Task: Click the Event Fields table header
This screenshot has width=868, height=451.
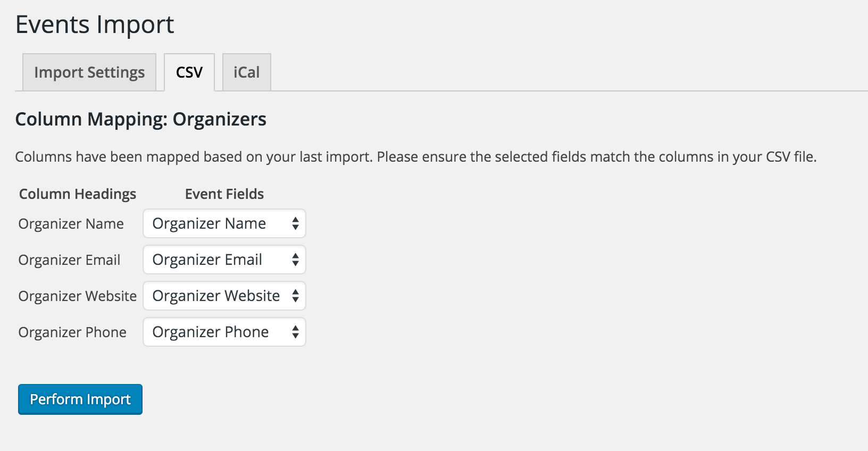Action: pos(224,194)
